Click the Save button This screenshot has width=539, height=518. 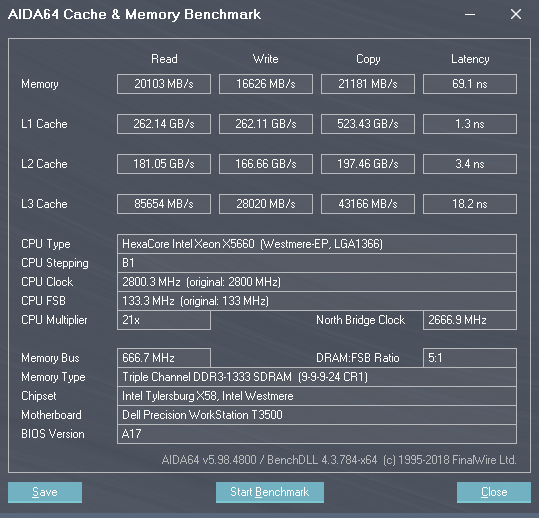click(x=45, y=492)
